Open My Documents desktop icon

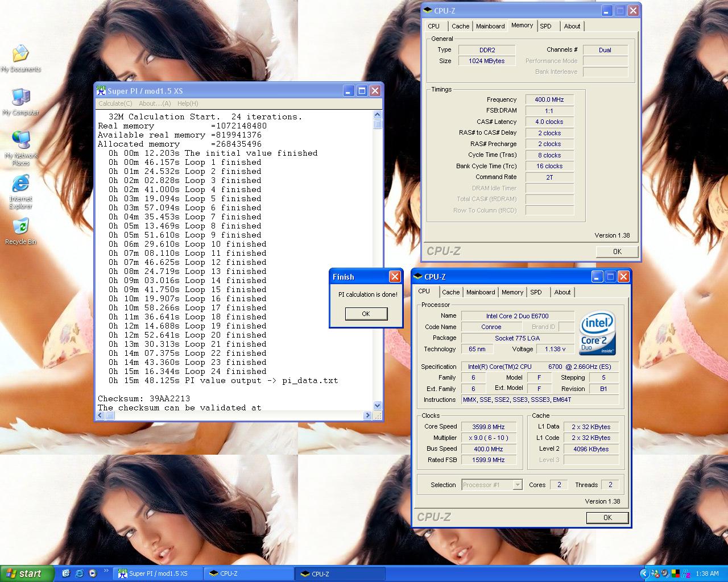(20, 59)
